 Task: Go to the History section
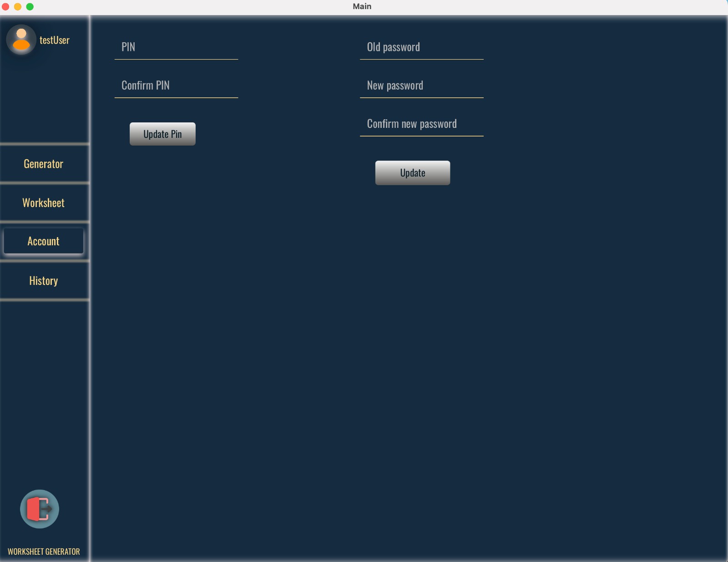(x=44, y=281)
